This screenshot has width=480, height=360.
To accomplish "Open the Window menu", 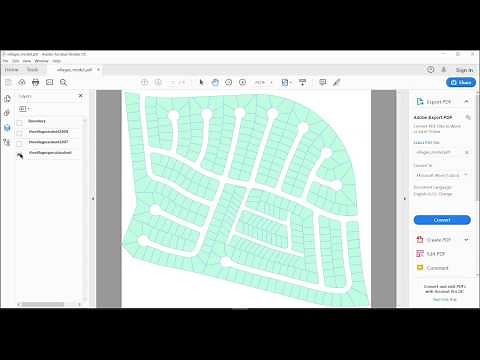I will point(41,61).
